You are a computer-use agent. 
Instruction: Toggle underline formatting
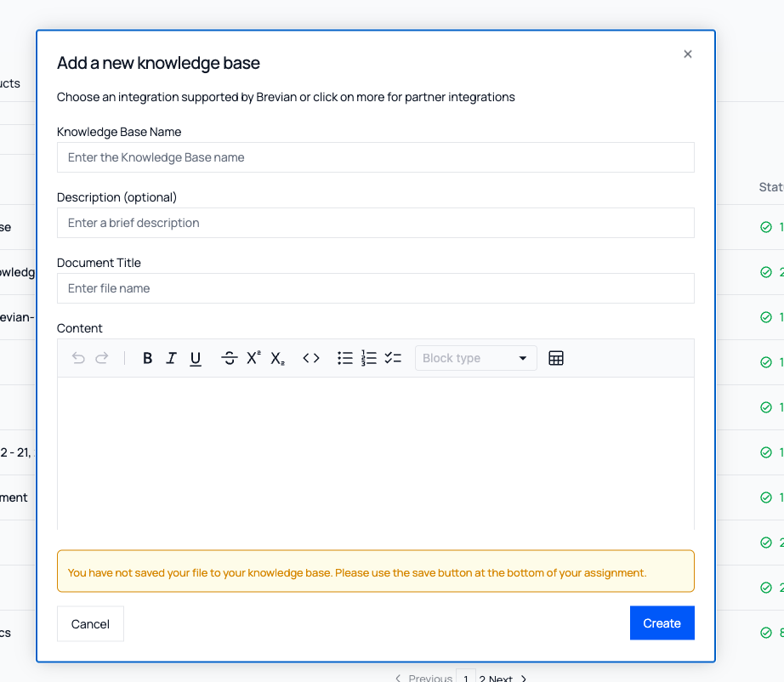pyautogui.click(x=195, y=358)
